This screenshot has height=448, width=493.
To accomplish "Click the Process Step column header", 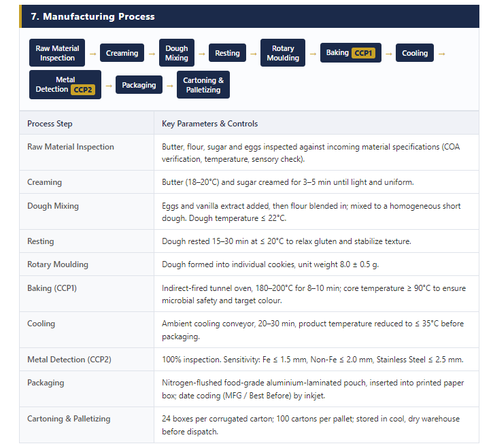I will click(x=50, y=124).
